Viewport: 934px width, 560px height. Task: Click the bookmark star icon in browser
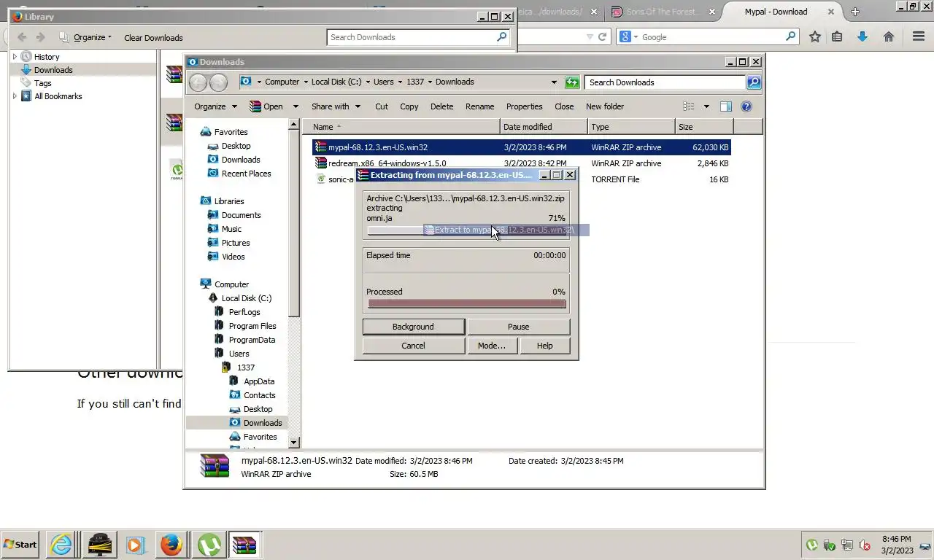point(815,36)
